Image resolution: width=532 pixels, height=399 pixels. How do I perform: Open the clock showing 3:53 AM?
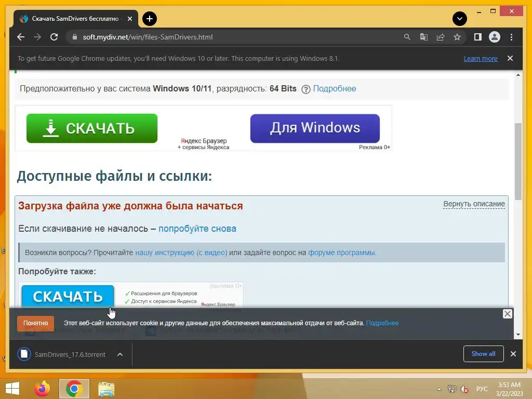tap(509, 389)
